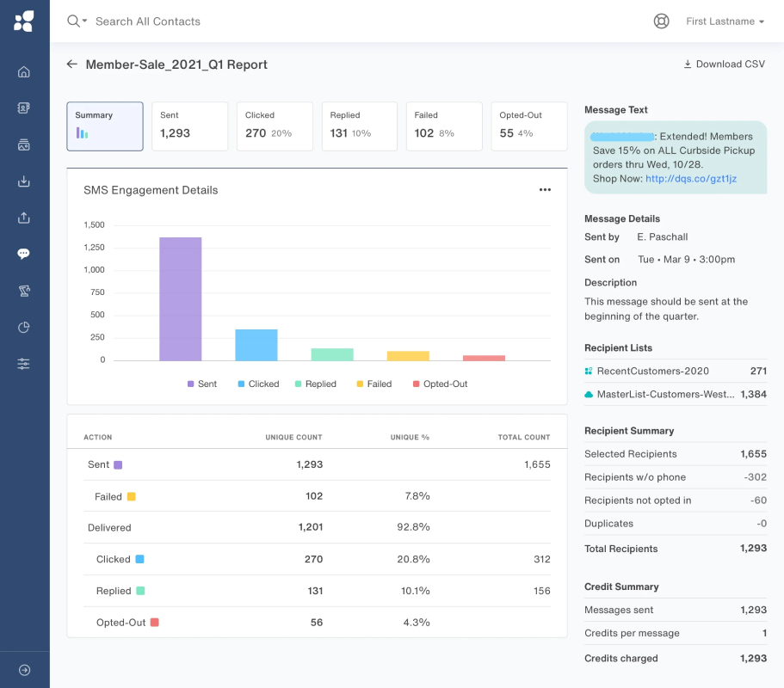Viewport: 784px width, 688px height.
Task: Select the Summary tab
Action: (x=105, y=126)
